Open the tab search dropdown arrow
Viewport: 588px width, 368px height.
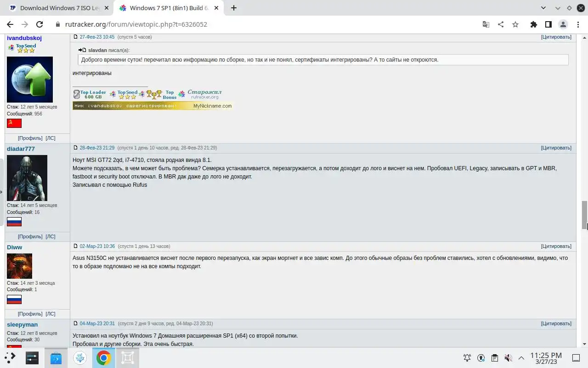pyautogui.click(x=543, y=8)
